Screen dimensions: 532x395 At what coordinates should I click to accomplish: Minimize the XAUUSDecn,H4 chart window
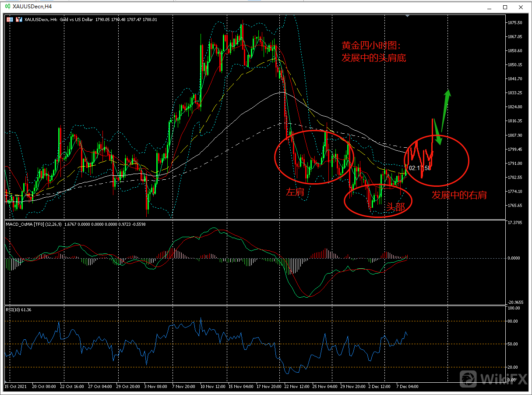[489, 7]
